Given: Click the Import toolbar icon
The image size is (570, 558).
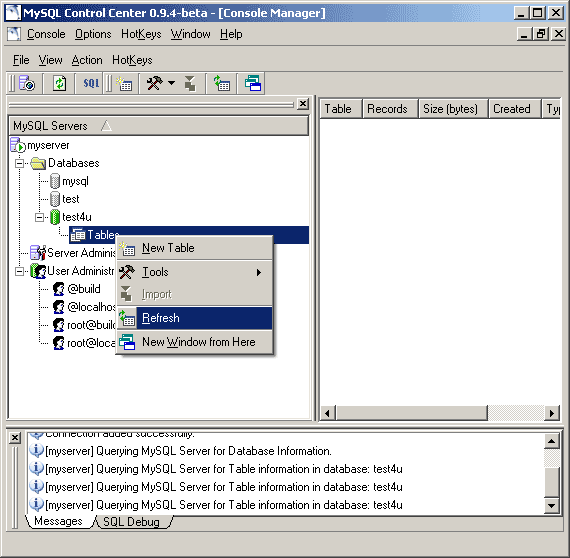Looking at the screenshot, I should click(189, 83).
